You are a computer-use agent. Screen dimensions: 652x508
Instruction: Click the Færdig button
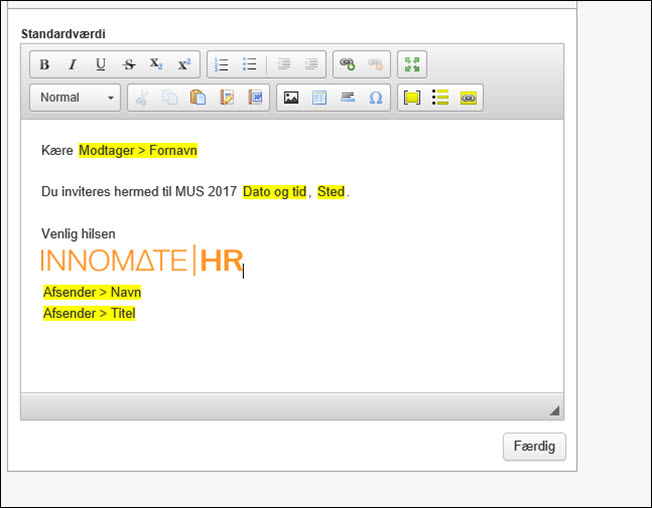coord(534,447)
